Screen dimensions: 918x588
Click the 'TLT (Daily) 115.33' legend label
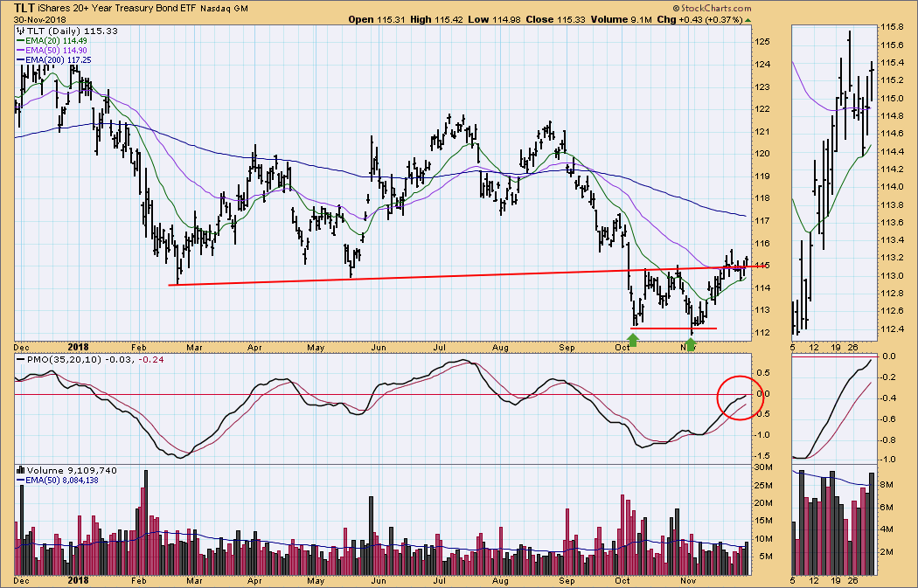point(72,31)
